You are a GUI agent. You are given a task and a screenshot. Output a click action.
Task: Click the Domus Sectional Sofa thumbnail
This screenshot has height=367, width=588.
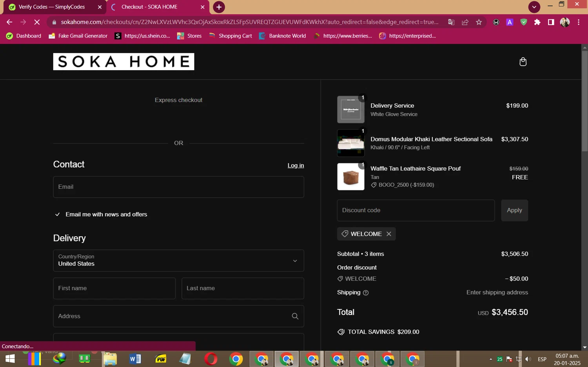click(x=350, y=143)
